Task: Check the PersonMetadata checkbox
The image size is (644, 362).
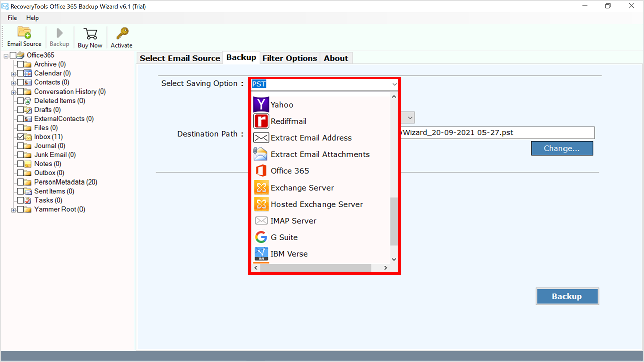Action: pos(20,182)
